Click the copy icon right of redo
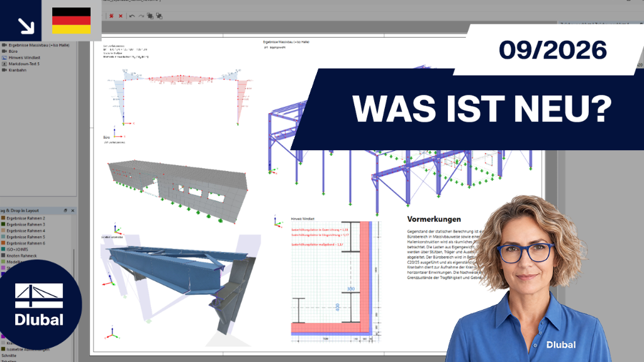 click(150, 16)
